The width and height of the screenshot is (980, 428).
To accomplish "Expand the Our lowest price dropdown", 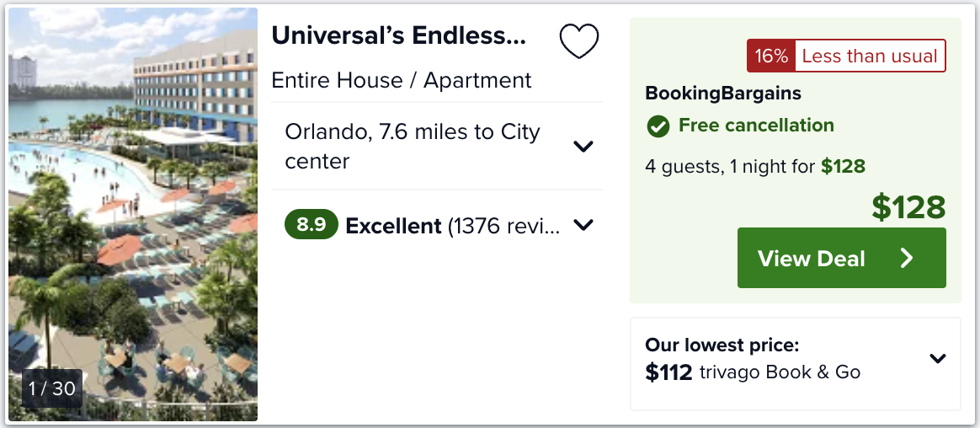I will (x=938, y=359).
